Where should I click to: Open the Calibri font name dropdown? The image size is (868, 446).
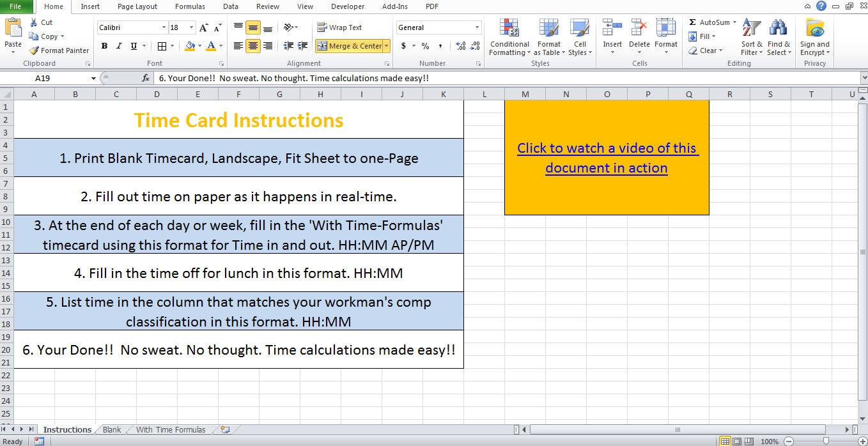tap(164, 27)
